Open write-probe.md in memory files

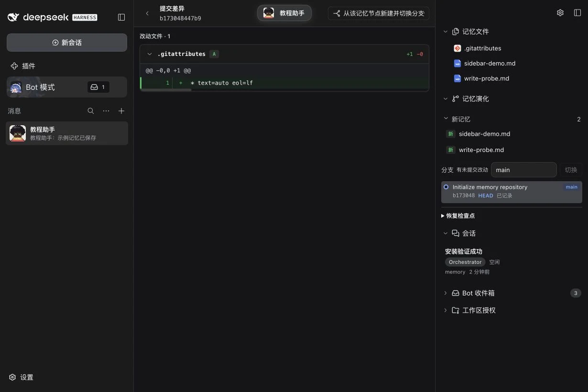[x=487, y=78]
